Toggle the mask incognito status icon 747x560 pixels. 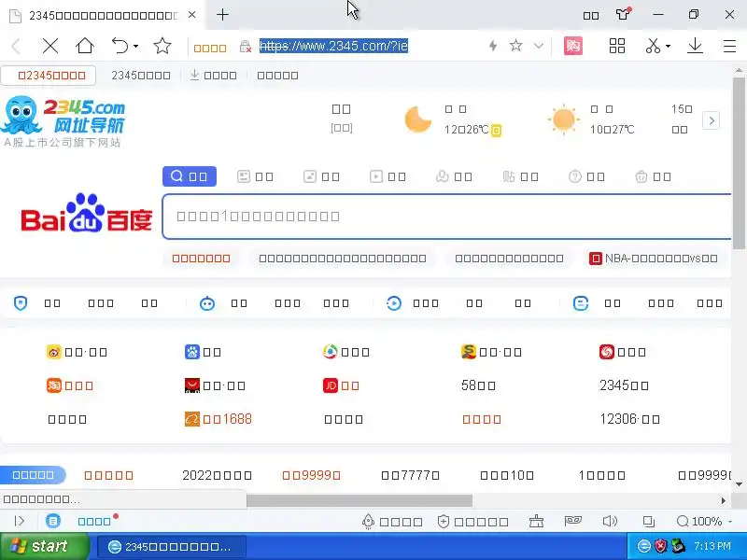pyautogui.click(x=572, y=521)
